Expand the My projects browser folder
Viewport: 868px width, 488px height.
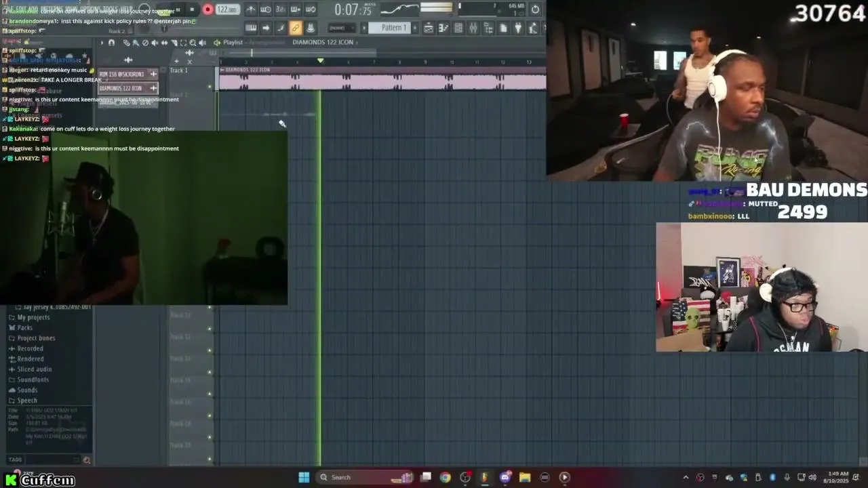pyautogui.click(x=33, y=317)
